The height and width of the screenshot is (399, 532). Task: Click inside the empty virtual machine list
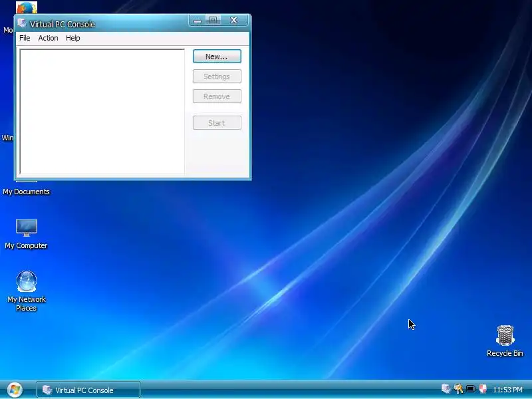click(x=102, y=111)
